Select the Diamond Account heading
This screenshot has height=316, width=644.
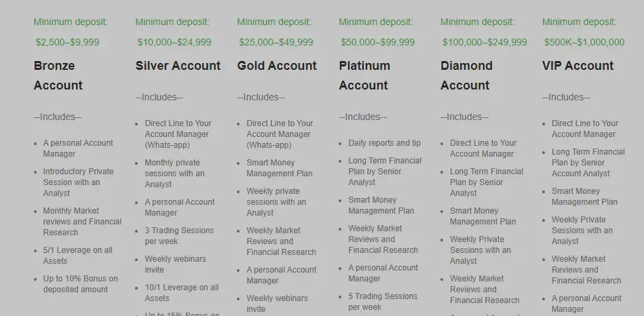click(466, 75)
